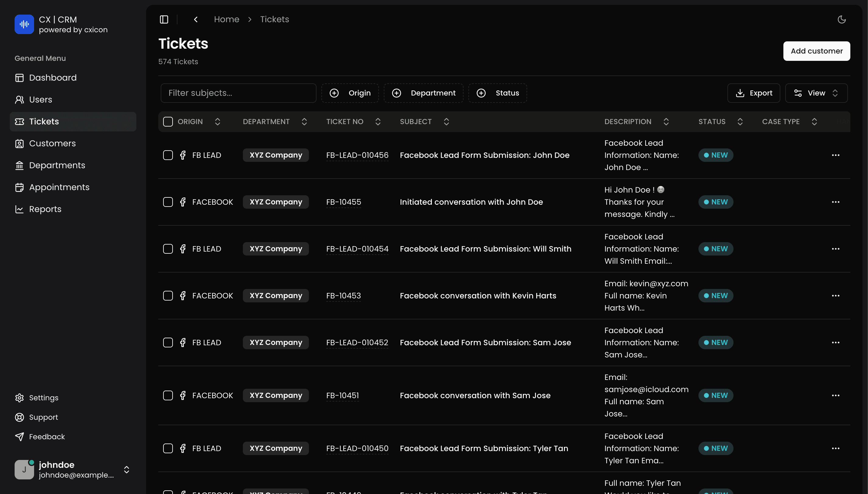This screenshot has height=494, width=868.
Task: Open the three-dot menu for FB-LEAD-010452
Action: pyautogui.click(x=835, y=342)
